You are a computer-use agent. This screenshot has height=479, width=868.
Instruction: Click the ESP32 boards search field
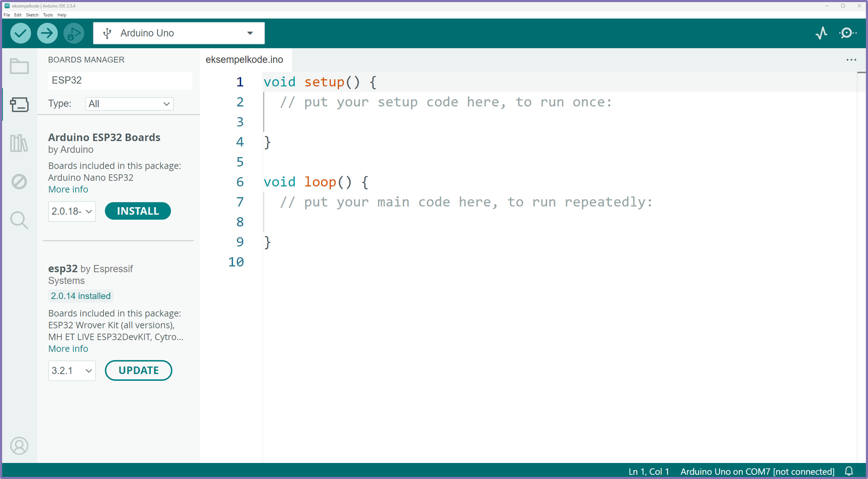(x=120, y=80)
